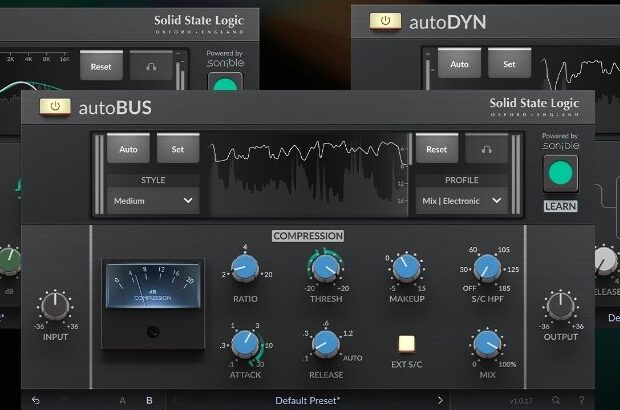Click the Default Preset name

[307, 401]
